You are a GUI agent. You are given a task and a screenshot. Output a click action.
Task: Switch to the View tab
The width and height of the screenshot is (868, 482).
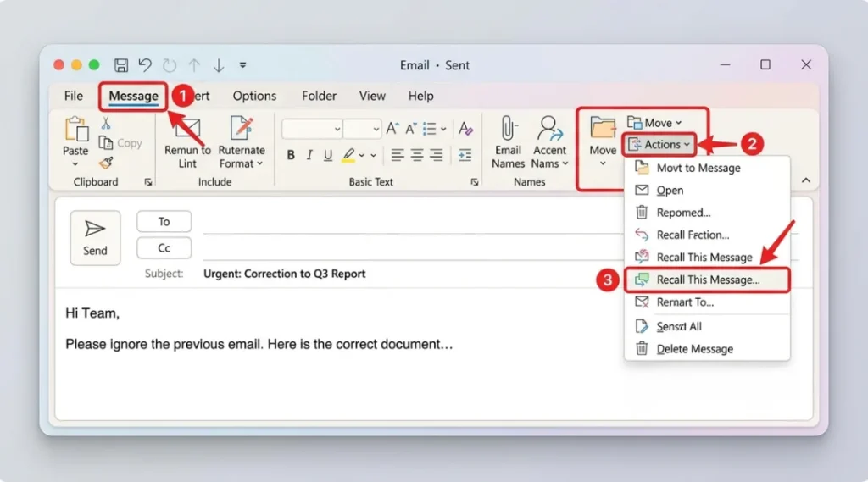(x=372, y=96)
